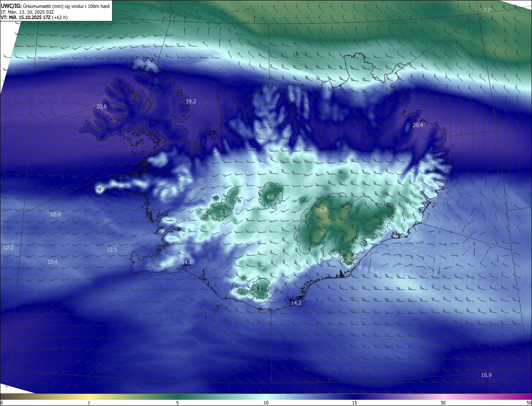532x406 pixels.
Task: Click the 14.2 value label
Action: coord(296,303)
